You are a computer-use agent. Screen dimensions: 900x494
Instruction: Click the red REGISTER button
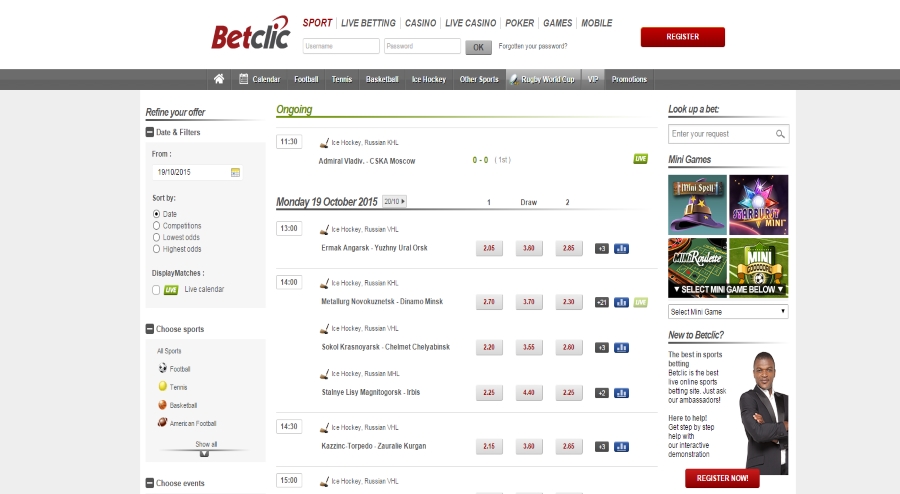tap(682, 37)
